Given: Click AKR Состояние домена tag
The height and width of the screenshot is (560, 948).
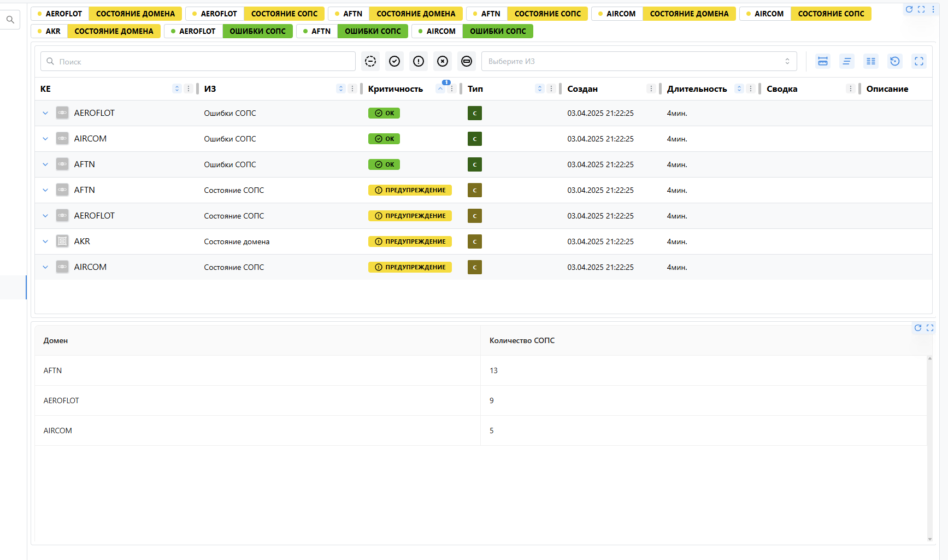Looking at the screenshot, I should click(96, 31).
